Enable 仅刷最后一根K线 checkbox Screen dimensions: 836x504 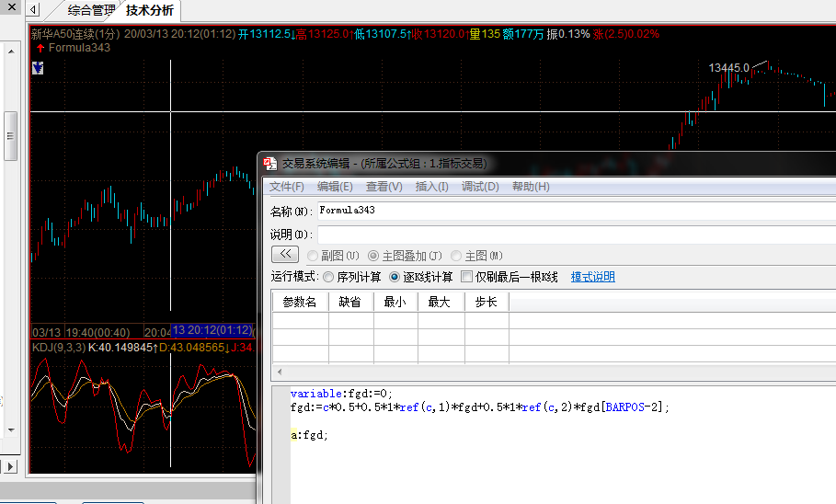pyautogui.click(x=467, y=277)
